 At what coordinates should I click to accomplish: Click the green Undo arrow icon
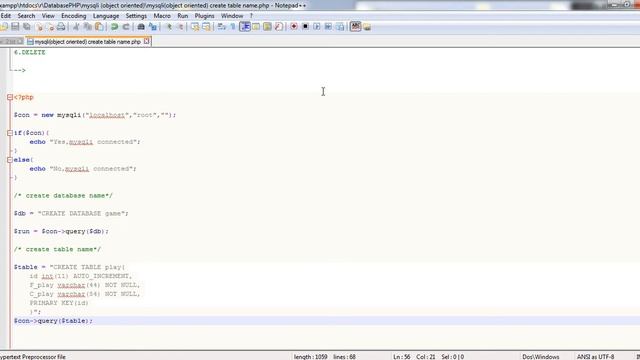114,27
